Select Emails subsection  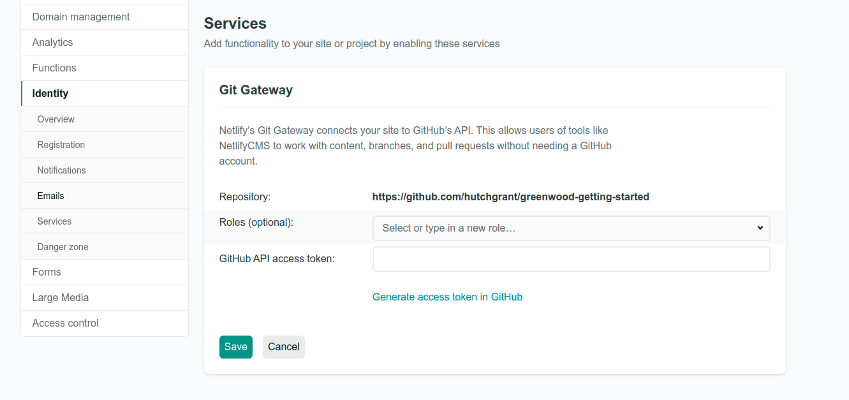(105, 195)
